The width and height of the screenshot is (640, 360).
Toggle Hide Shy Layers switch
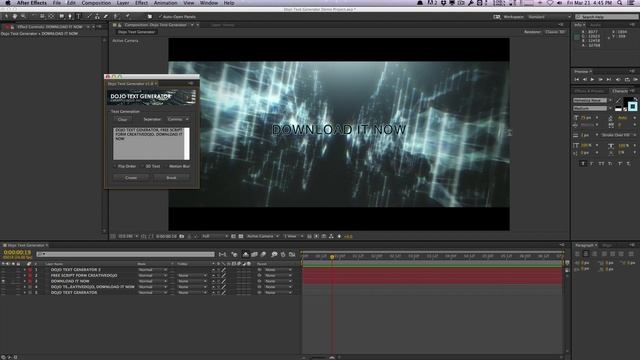[246, 254]
